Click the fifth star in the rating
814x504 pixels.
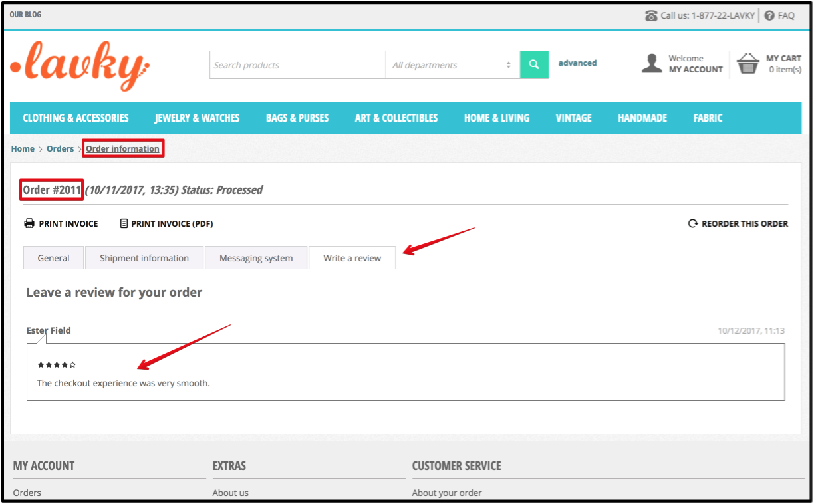pyautogui.click(x=73, y=364)
